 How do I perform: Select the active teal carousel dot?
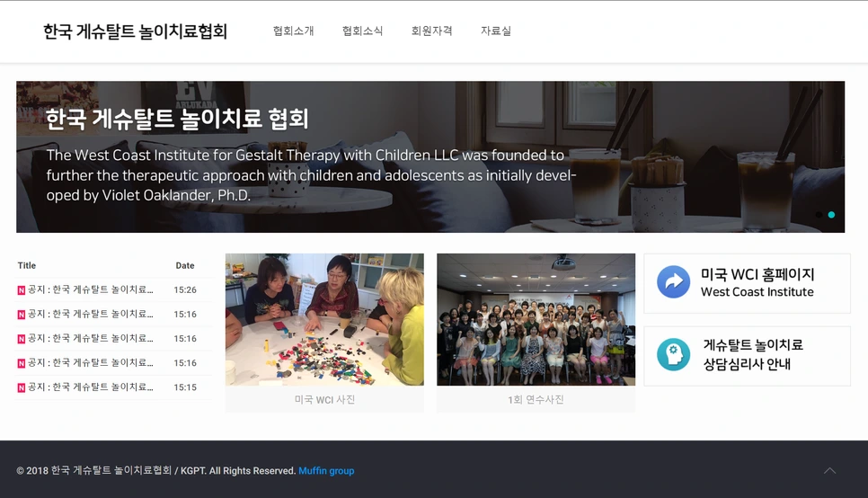click(831, 214)
